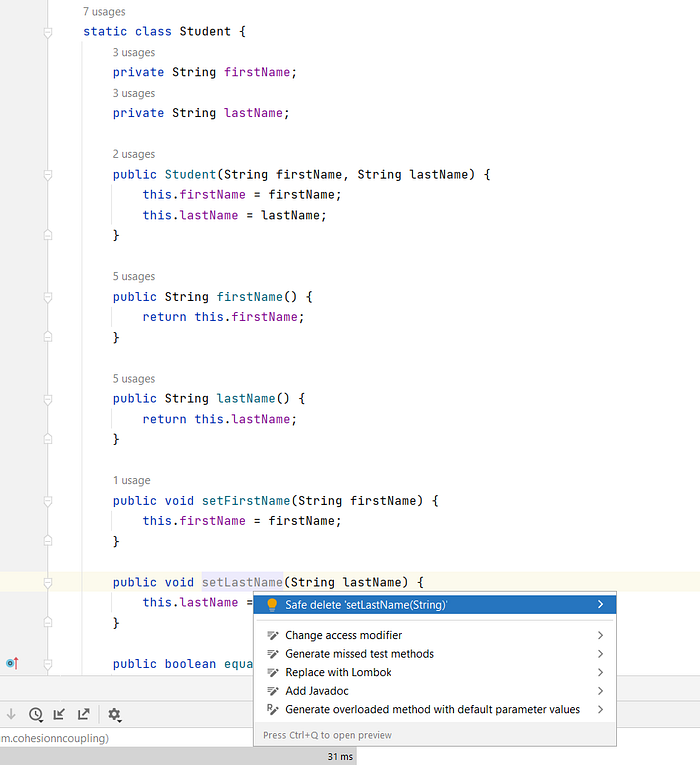Expand the Generate missed test methods submenu arrow
The image size is (700, 765).
[600, 654]
